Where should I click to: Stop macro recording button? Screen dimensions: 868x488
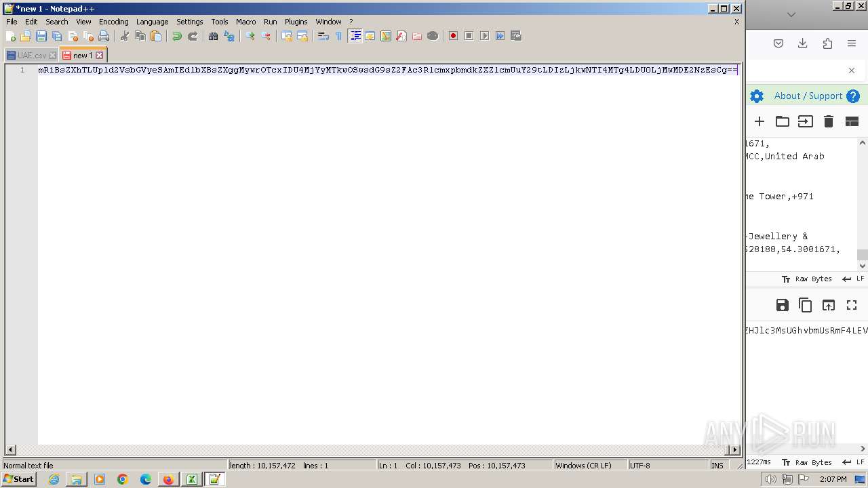click(x=469, y=36)
